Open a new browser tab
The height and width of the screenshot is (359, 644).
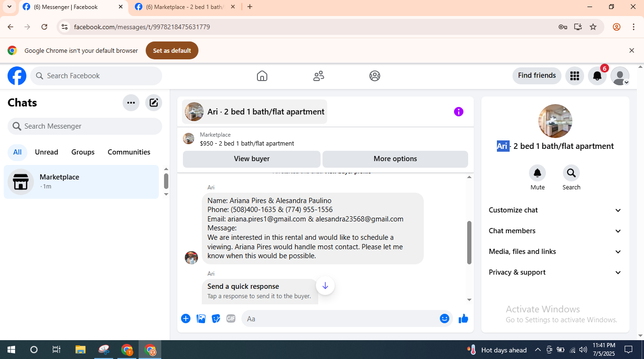click(250, 7)
